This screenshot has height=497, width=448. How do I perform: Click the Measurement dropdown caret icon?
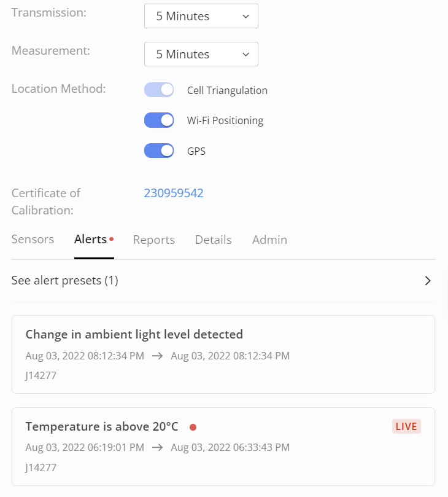click(x=245, y=55)
